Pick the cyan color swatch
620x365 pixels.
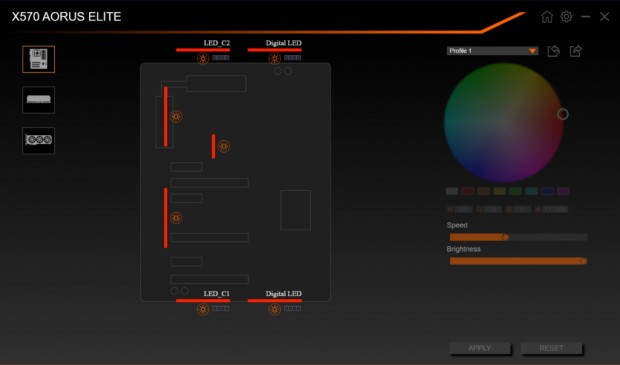point(531,191)
